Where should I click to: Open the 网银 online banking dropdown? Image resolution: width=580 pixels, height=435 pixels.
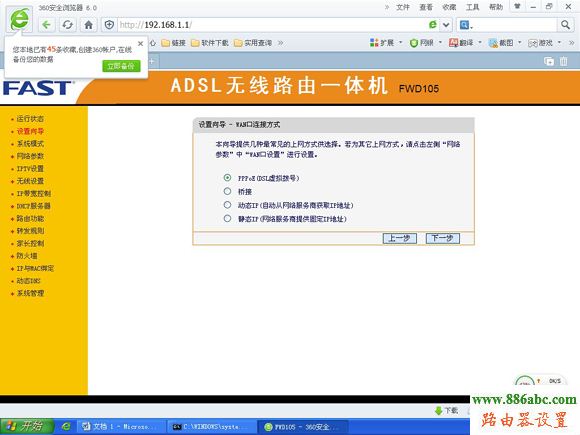[426, 43]
